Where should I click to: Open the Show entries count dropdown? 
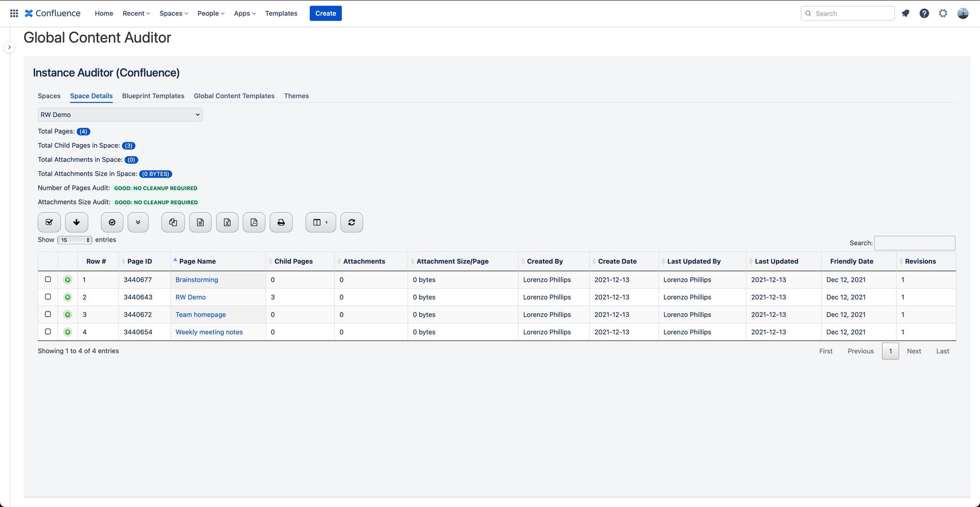click(74, 240)
